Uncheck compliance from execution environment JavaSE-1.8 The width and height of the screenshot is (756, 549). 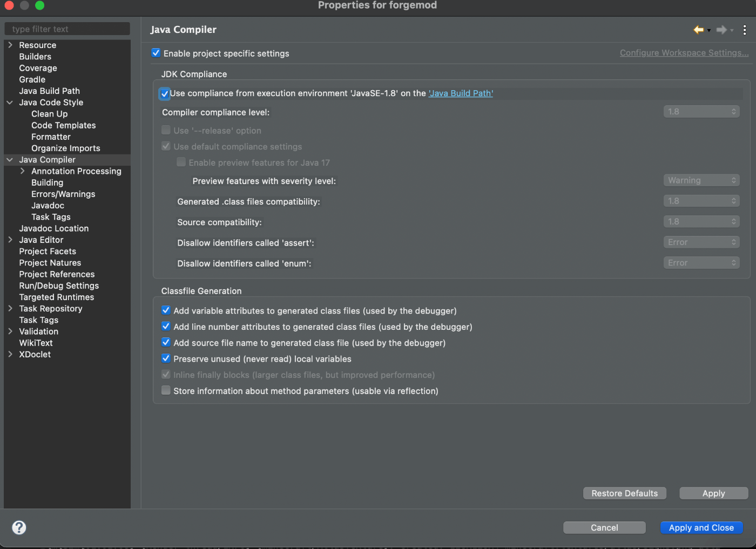point(164,93)
